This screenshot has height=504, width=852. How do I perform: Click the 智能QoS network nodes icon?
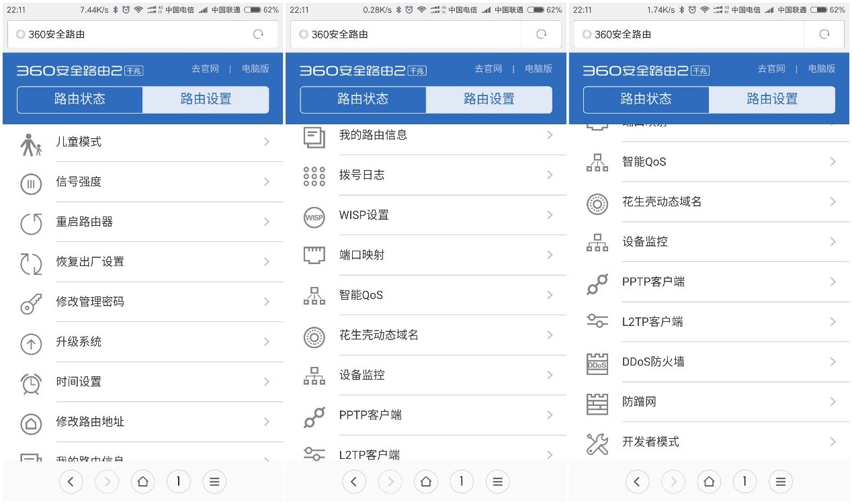314,295
